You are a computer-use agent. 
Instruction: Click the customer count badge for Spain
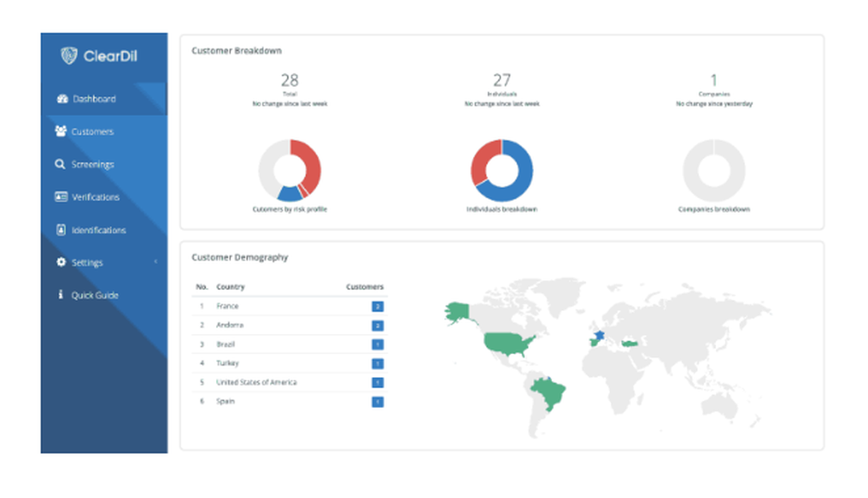[378, 402]
